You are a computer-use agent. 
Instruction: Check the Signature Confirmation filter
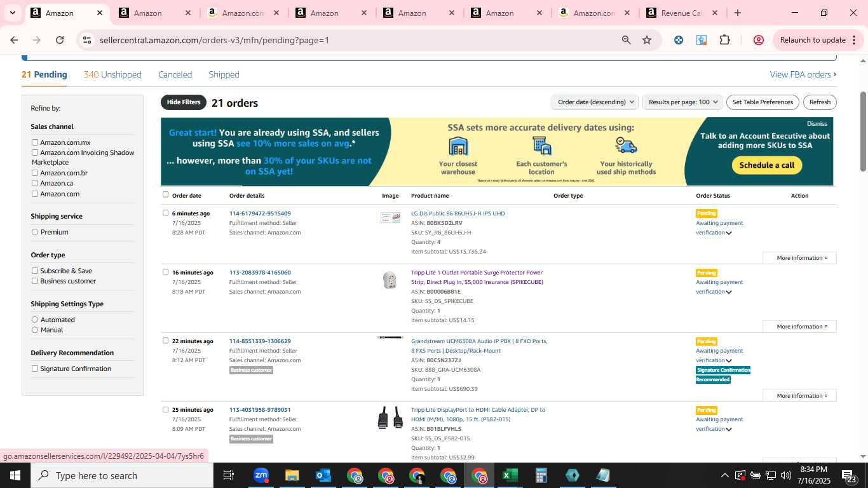pos(35,369)
